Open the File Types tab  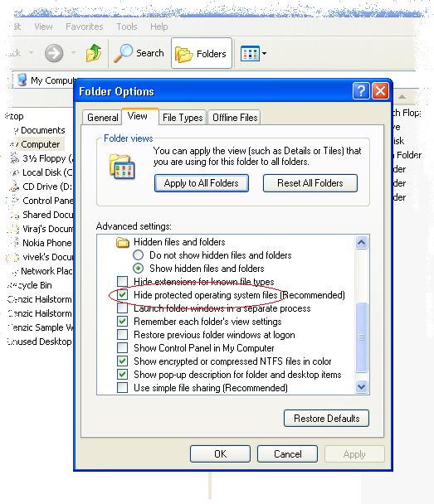point(183,118)
